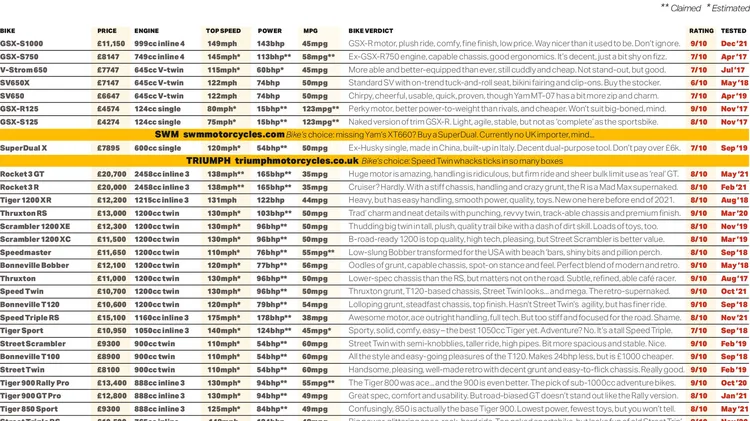Click the BIKE column header
This screenshot has height=421, width=750.
[x=8, y=31]
